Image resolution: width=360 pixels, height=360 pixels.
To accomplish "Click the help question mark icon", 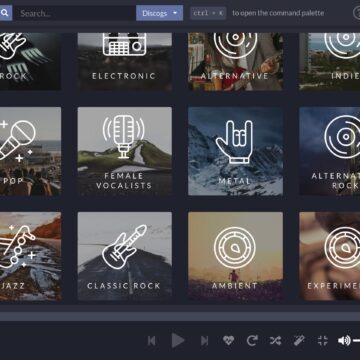I will pos(356,13).
